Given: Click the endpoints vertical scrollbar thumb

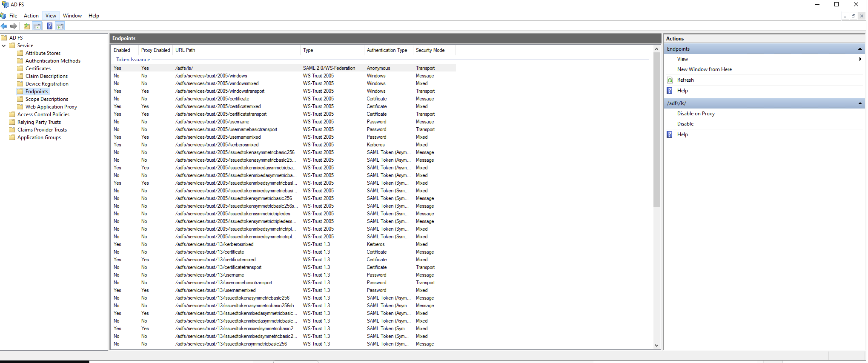Looking at the screenshot, I should [x=656, y=130].
